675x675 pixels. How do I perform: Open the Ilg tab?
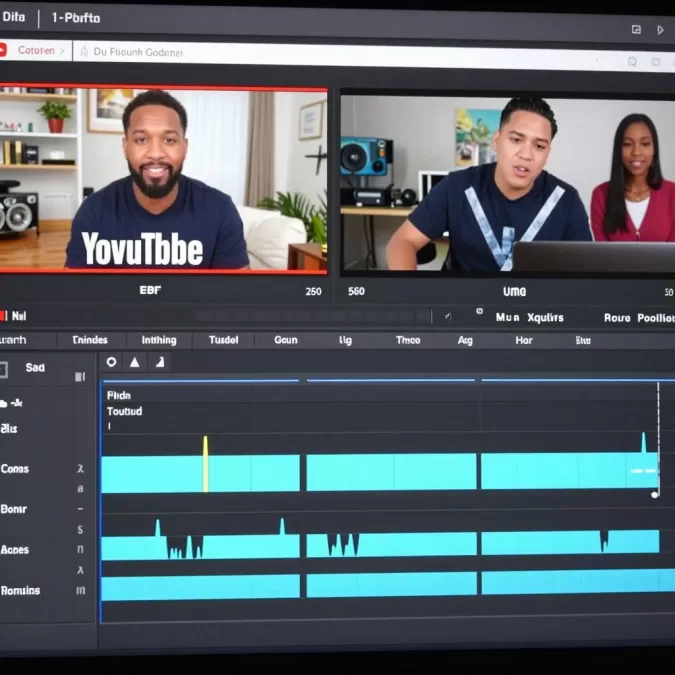coord(345,341)
